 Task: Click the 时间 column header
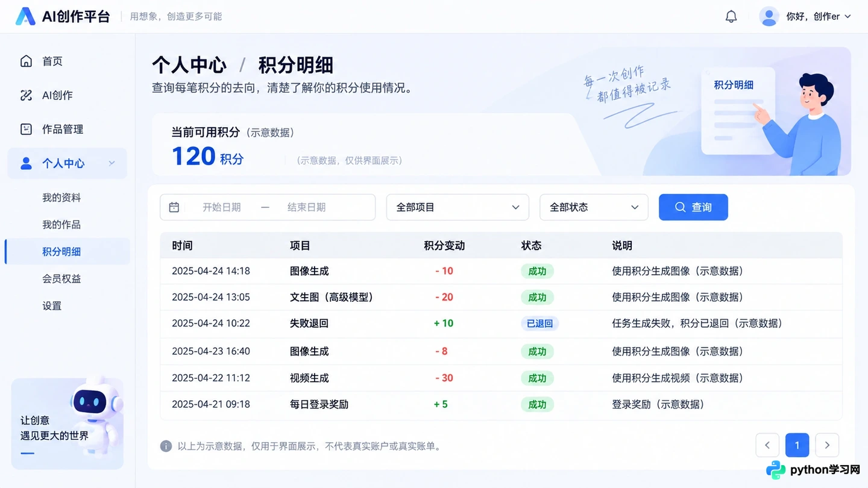[x=182, y=245]
